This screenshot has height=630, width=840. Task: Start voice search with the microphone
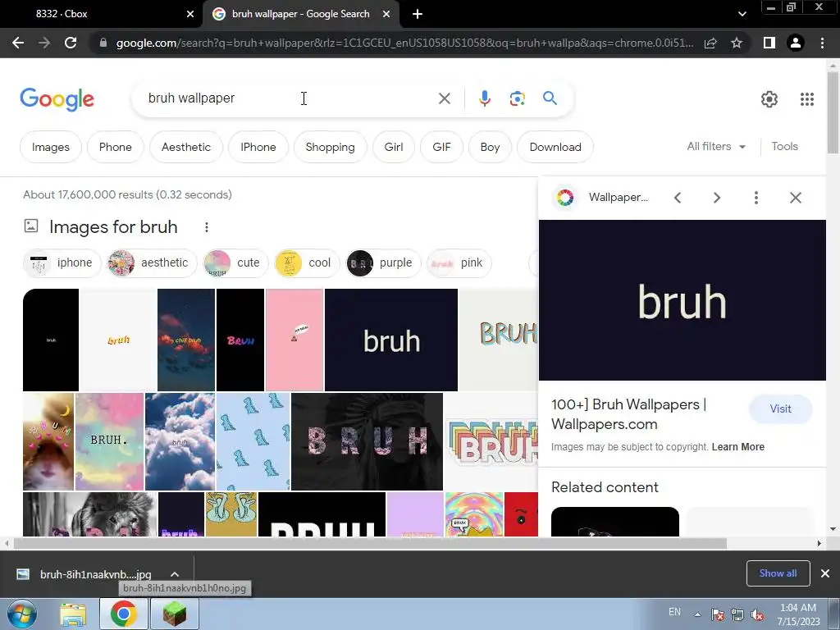(484, 98)
